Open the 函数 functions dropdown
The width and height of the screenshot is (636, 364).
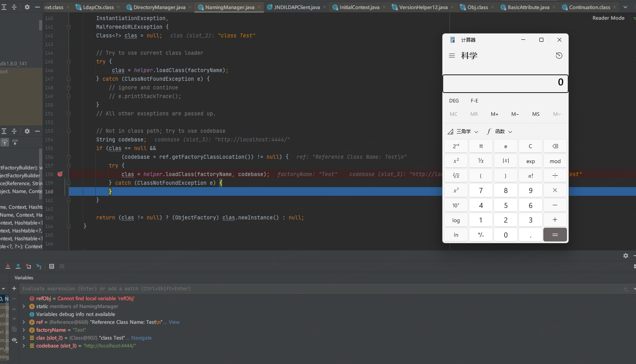coord(500,132)
